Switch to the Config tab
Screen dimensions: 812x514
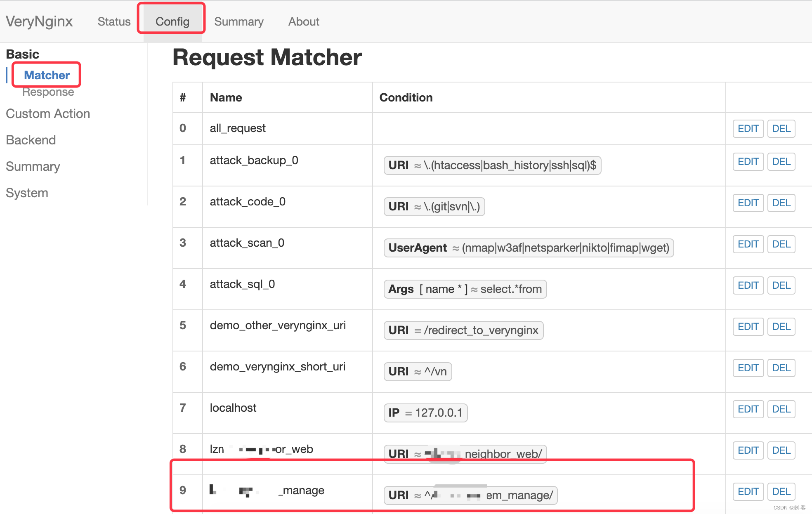[172, 21]
